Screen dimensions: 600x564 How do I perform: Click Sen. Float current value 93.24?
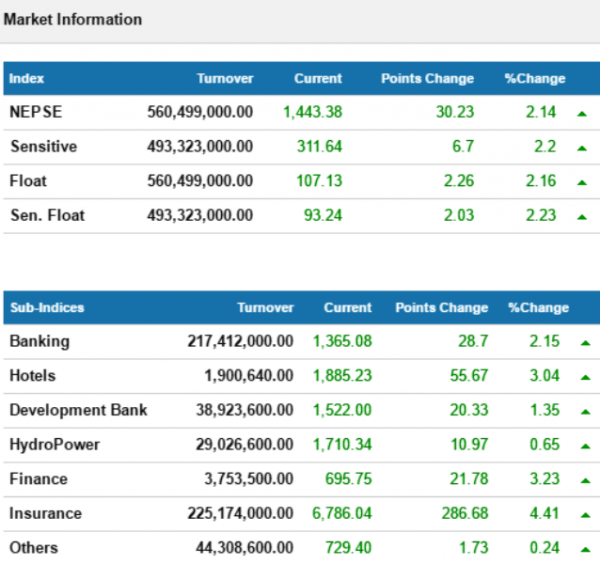(x=323, y=215)
